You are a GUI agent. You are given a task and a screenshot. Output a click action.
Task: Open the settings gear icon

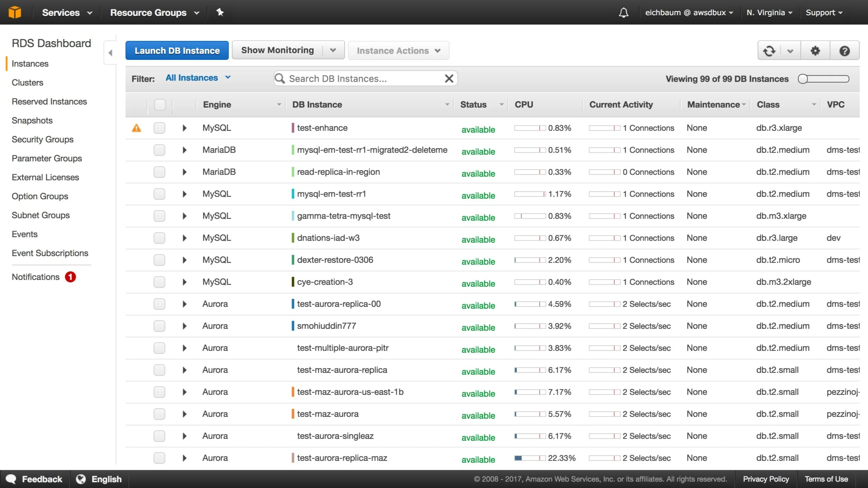tap(815, 51)
